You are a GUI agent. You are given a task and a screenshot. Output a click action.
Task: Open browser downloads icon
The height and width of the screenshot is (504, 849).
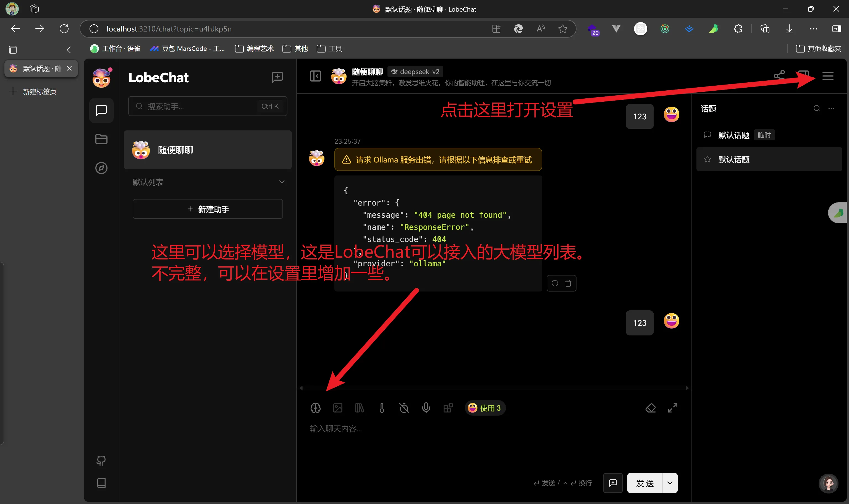coord(789,29)
